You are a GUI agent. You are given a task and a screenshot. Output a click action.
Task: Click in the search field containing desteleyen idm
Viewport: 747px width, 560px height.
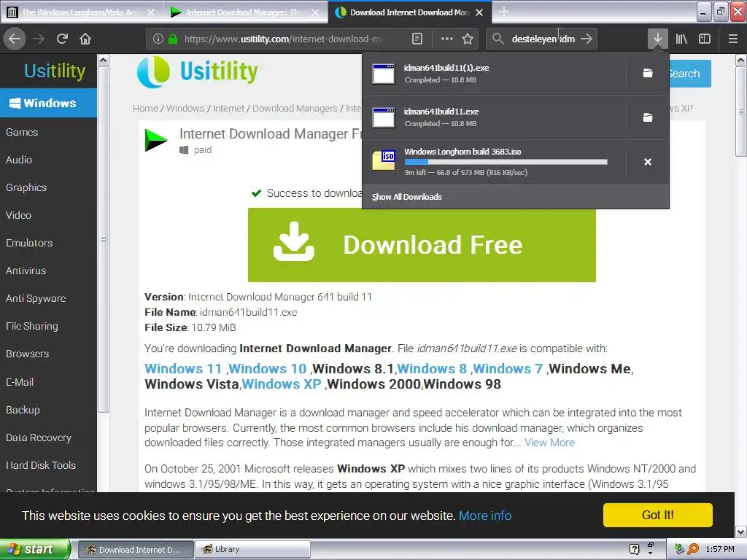coord(543,39)
